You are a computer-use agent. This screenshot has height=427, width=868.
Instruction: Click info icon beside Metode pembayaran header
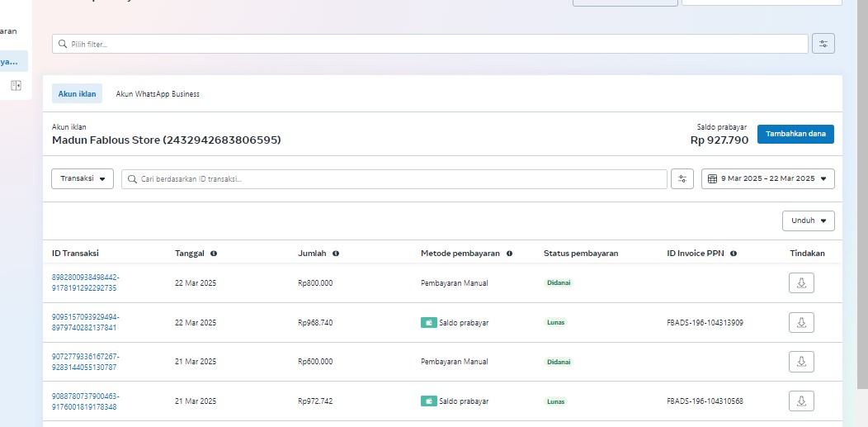click(x=509, y=254)
